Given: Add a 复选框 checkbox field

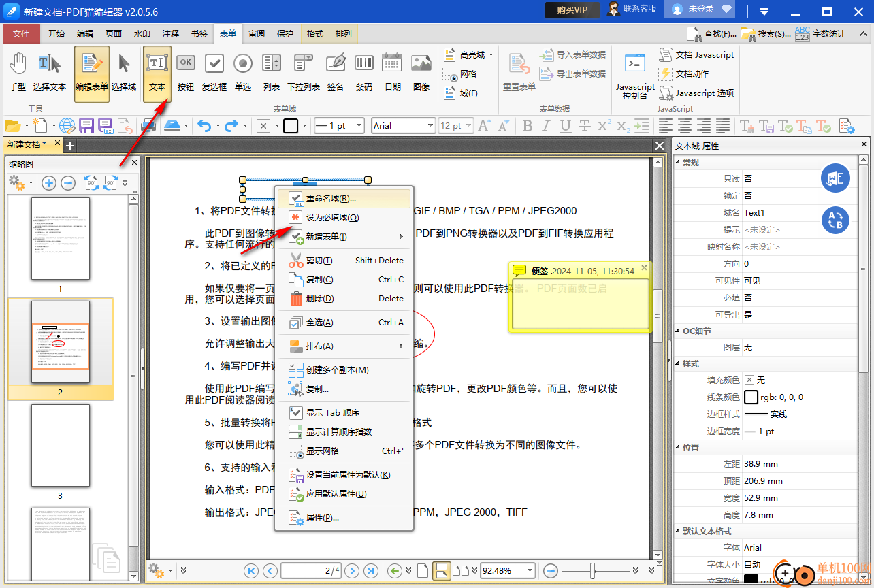Looking at the screenshot, I should click(x=214, y=72).
